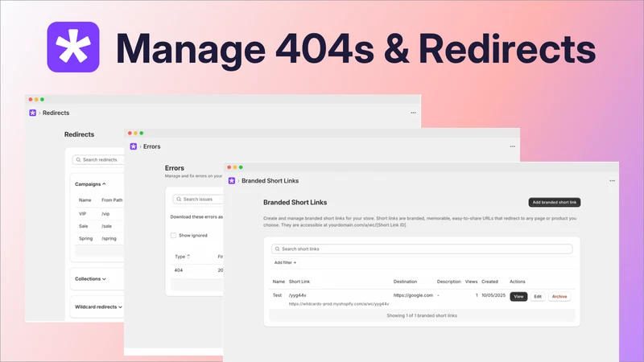Open the three-dot menu in Errors window
Image resolution: width=644 pixels, height=362 pixels.
[x=512, y=146]
